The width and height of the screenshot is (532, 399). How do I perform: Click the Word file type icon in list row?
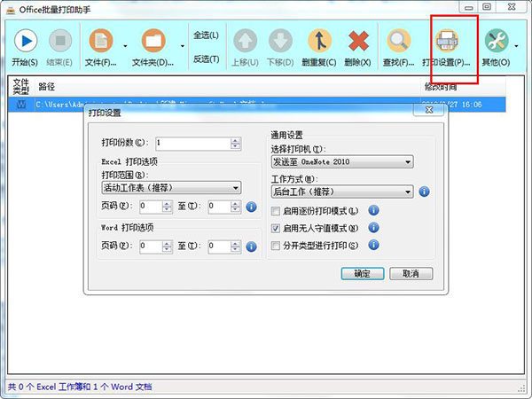point(21,104)
